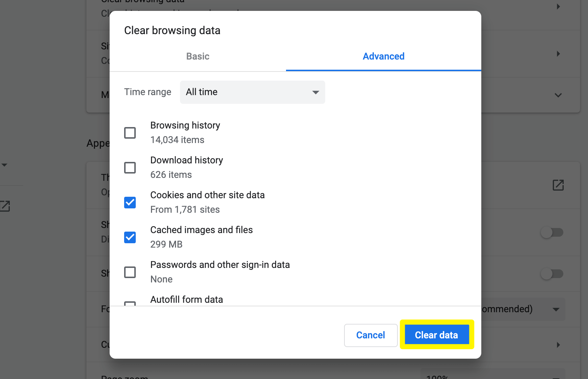The width and height of the screenshot is (588, 379).
Task: Open the theme external link icon on right
Action: click(558, 185)
